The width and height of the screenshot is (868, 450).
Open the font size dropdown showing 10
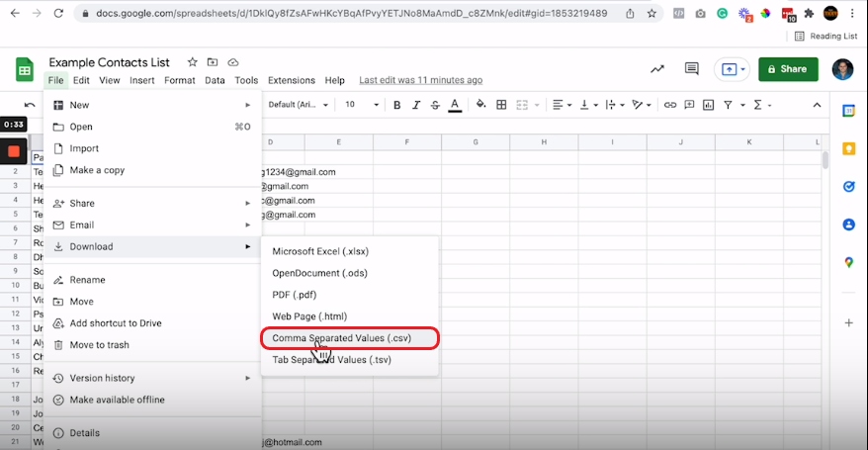coord(362,105)
